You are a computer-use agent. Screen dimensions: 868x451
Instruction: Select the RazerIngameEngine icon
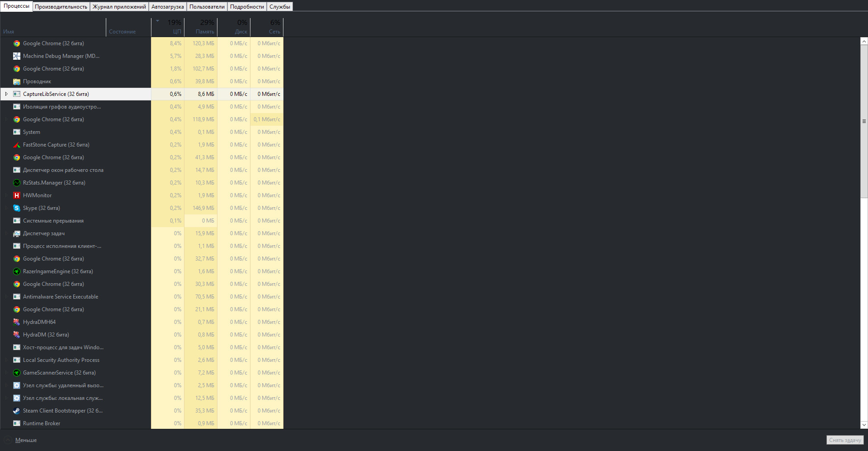point(17,271)
